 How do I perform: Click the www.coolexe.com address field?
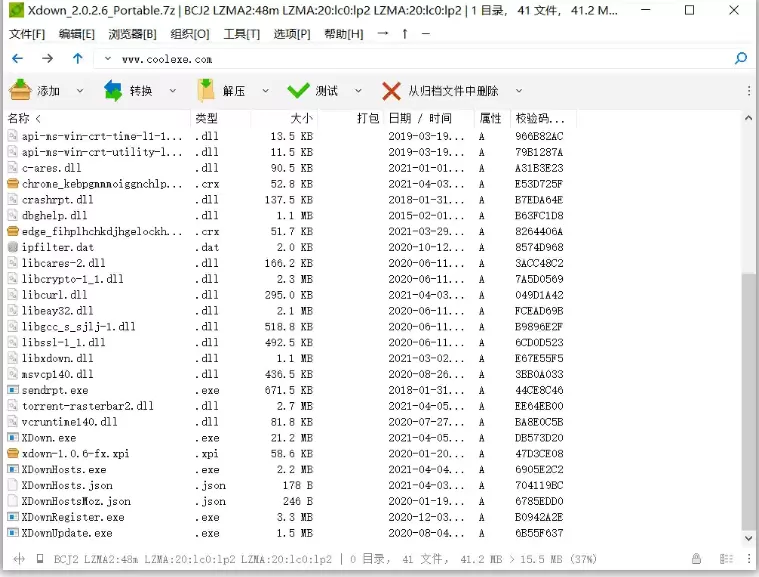coord(400,59)
